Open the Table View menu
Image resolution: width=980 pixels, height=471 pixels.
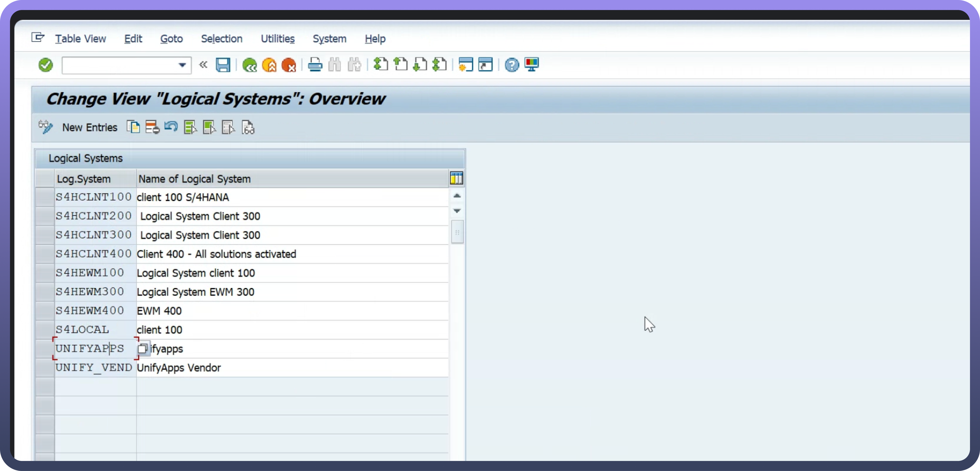click(x=80, y=39)
